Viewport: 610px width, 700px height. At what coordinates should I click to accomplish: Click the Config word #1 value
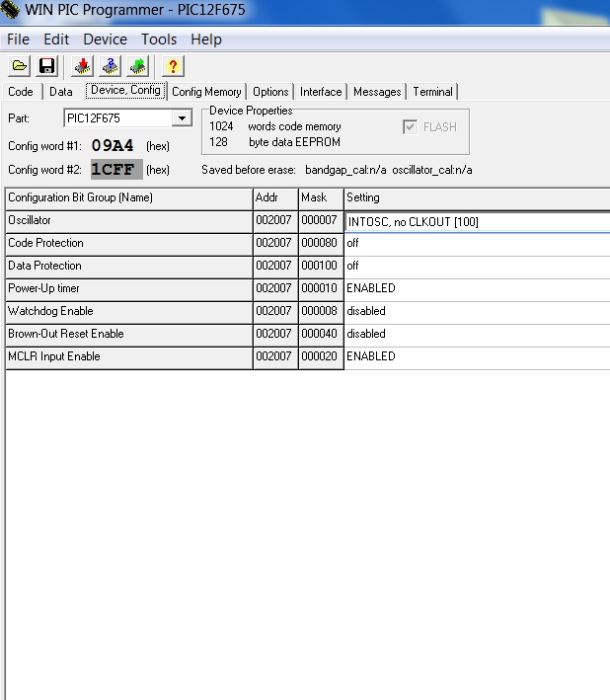[x=113, y=145]
